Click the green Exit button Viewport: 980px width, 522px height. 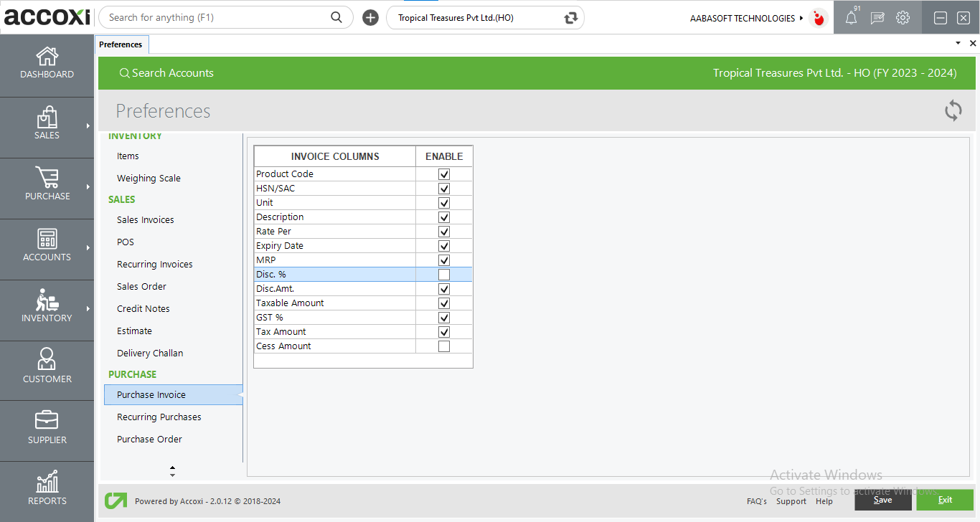945,500
